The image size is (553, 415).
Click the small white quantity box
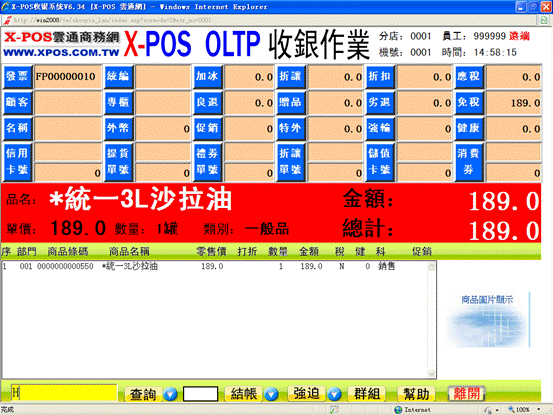coord(200,394)
